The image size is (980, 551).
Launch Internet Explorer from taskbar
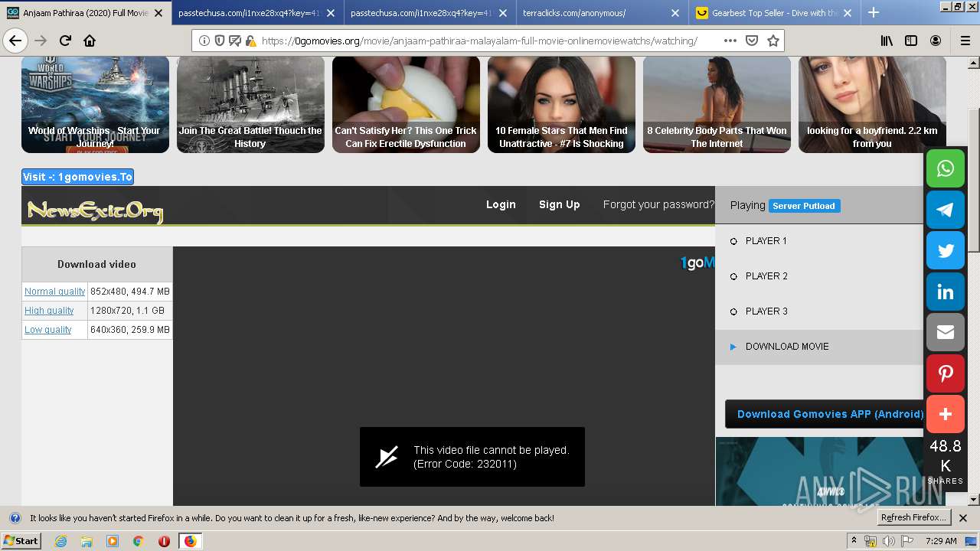pyautogui.click(x=61, y=541)
